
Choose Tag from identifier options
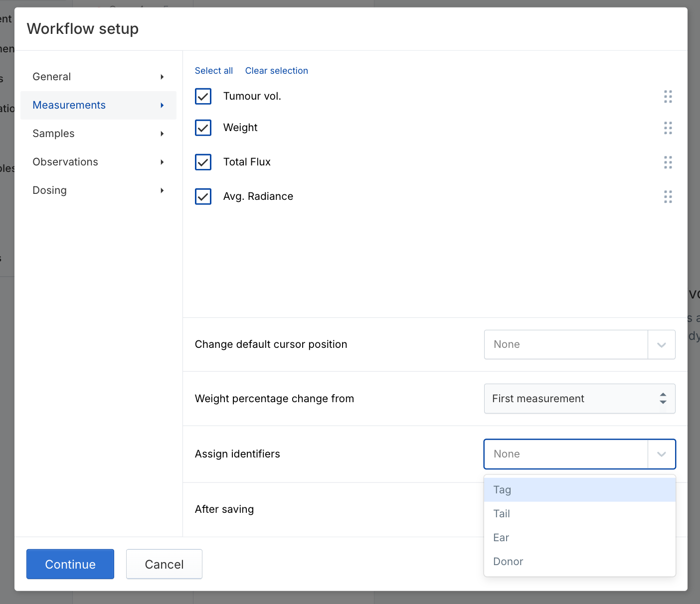[579, 490]
